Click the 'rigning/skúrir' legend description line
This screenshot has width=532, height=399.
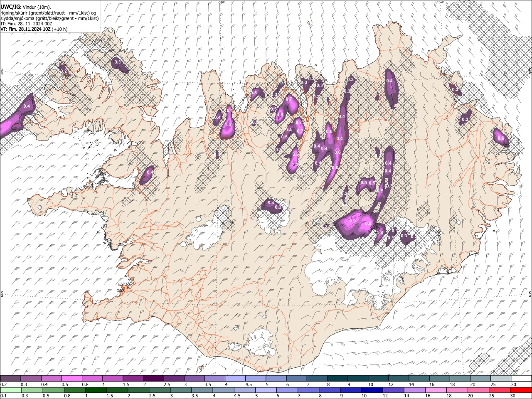(48, 13)
